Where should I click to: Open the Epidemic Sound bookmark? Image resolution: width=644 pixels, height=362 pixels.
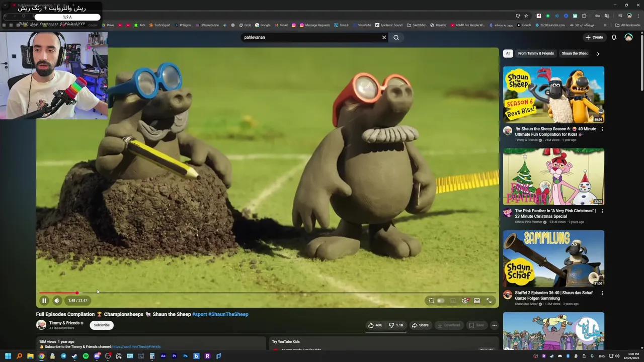click(x=388, y=25)
